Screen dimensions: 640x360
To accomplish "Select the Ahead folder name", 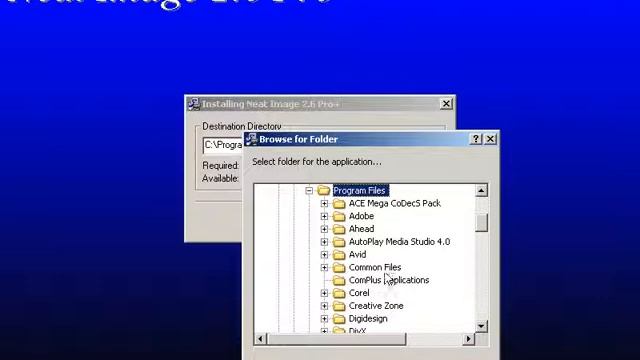I will (361, 229).
